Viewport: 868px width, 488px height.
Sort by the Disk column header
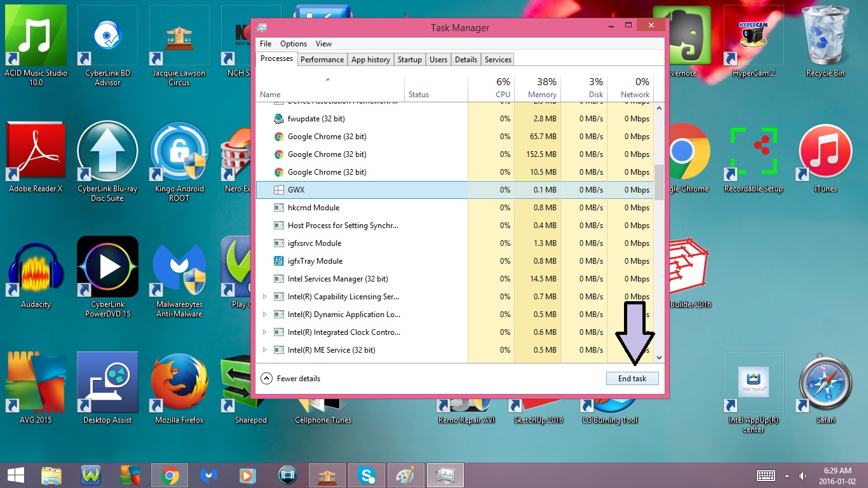pos(583,88)
